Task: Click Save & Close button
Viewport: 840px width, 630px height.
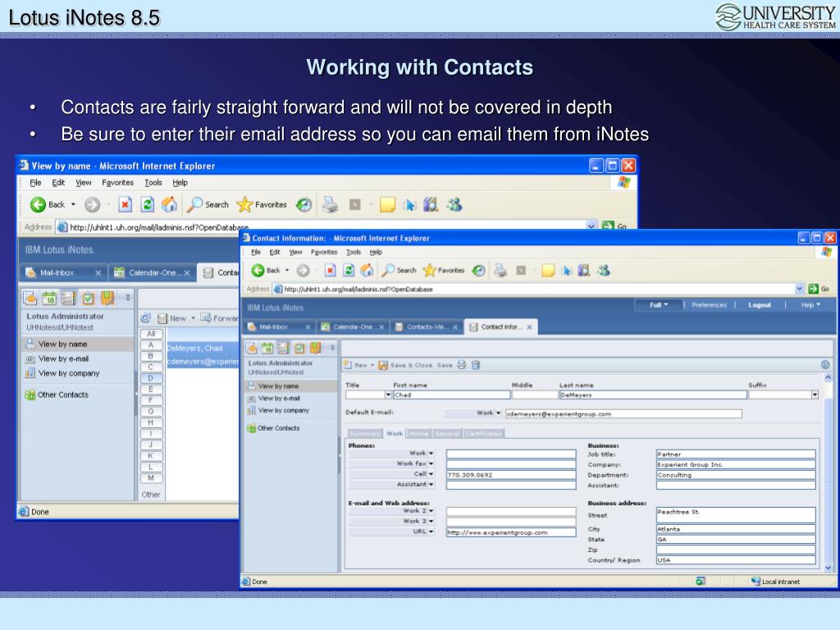Action: (x=405, y=365)
